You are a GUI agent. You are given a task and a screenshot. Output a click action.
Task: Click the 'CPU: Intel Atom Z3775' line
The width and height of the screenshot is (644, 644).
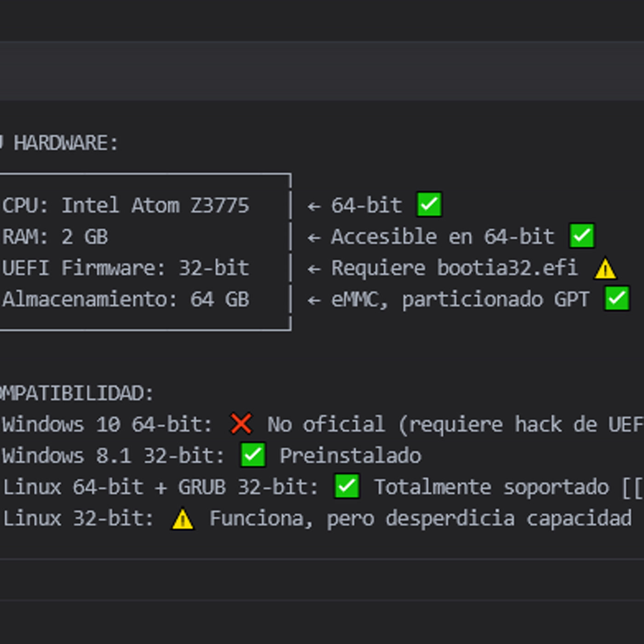[x=126, y=205]
